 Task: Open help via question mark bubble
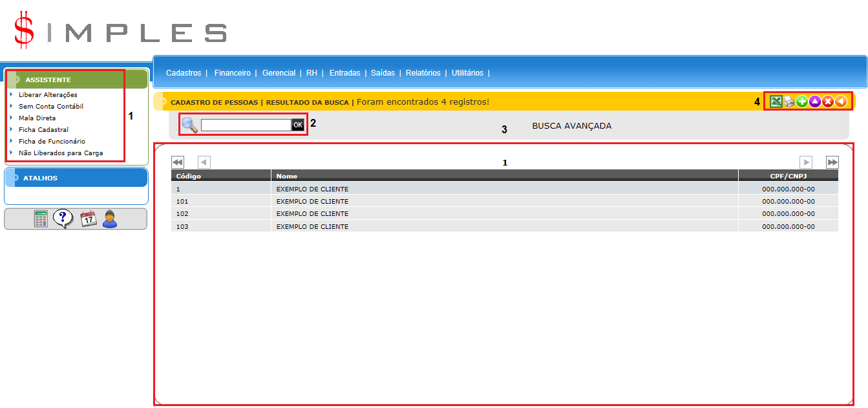click(x=63, y=219)
